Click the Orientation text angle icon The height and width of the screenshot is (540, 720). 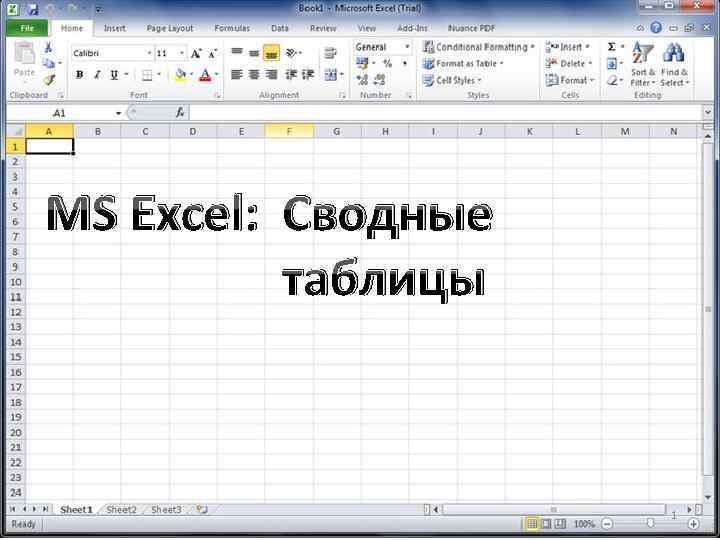pyautogui.click(x=291, y=53)
